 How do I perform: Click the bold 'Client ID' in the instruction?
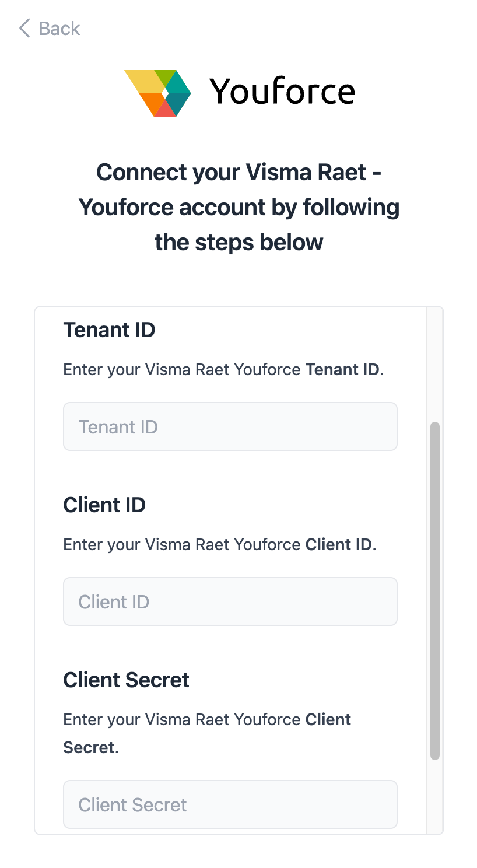tap(338, 545)
